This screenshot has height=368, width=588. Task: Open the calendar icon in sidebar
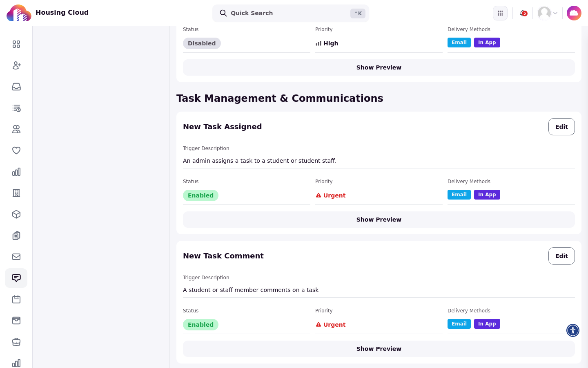coord(16,299)
